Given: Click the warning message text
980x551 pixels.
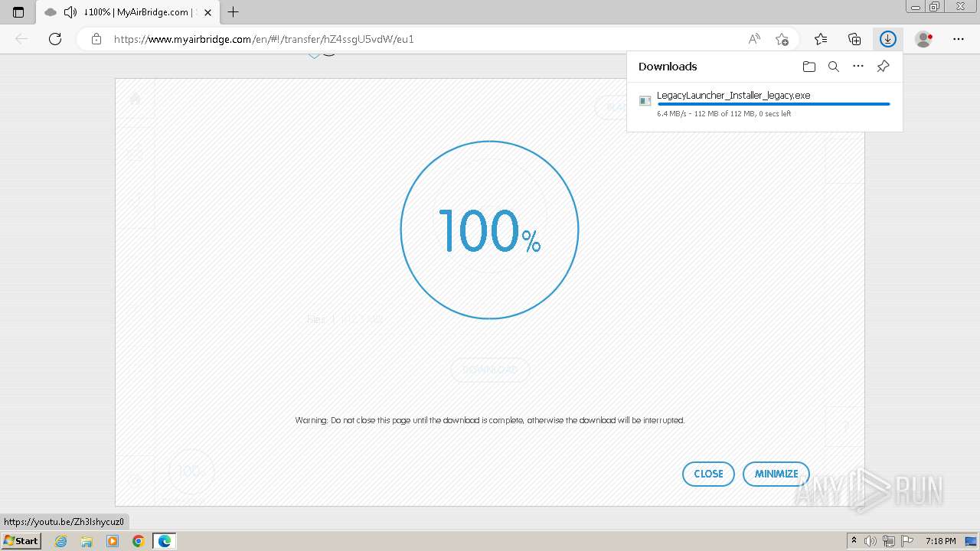Looking at the screenshot, I should coord(490,420).
